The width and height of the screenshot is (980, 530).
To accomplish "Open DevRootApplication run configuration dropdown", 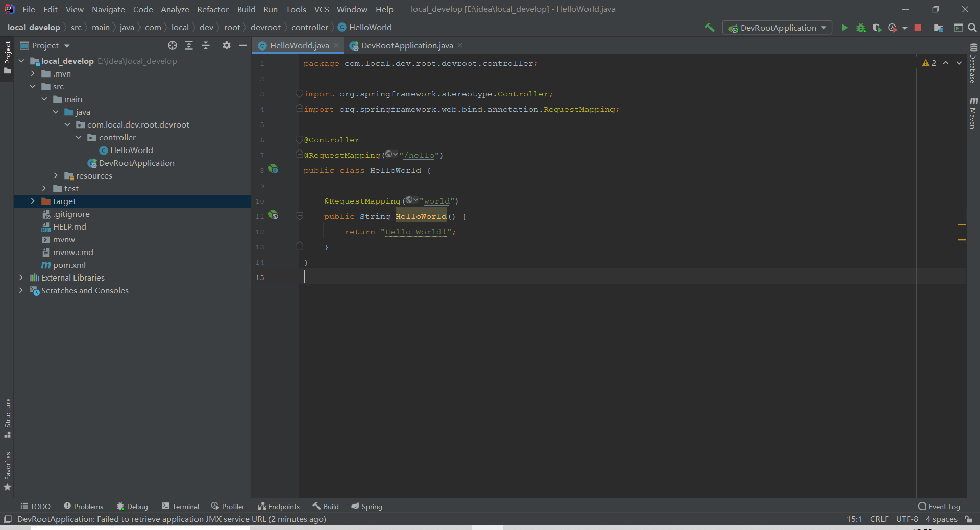I will (x=777, y=28).
